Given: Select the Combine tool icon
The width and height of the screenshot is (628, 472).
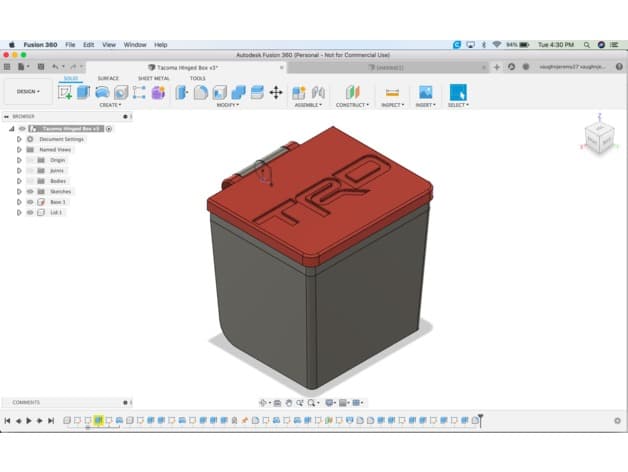Looking at the screenshot, I should (238, 93).
